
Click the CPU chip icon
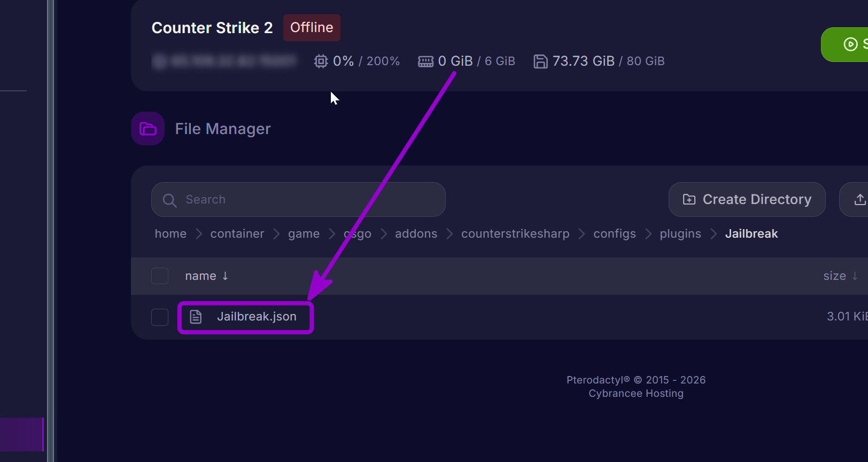321,61
